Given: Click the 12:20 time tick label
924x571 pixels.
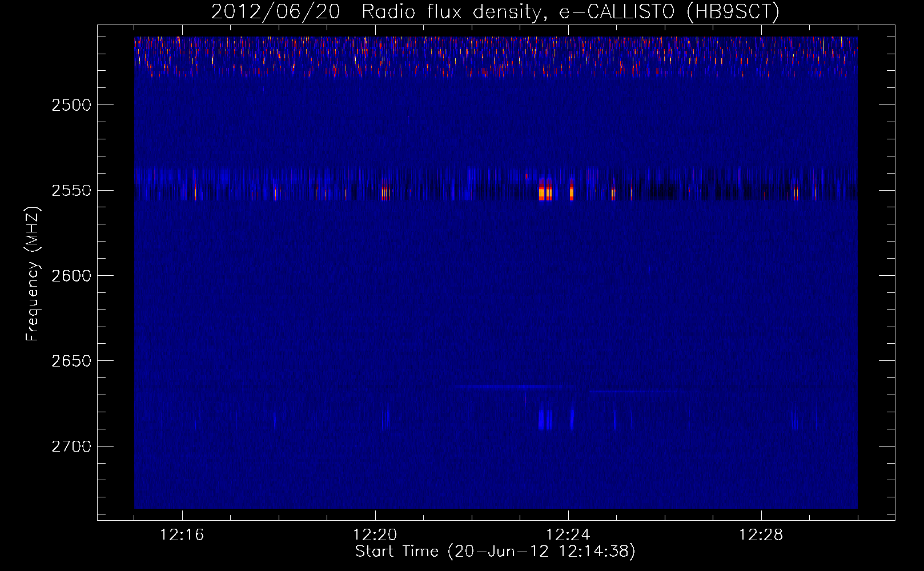Looking at the screenshot, I should click(375, 535).
